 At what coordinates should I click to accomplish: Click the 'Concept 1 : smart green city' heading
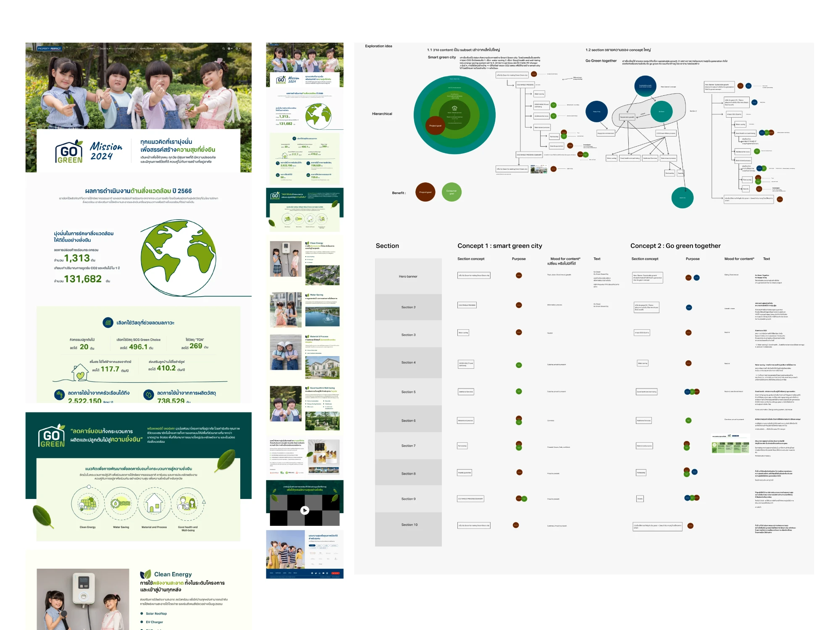[500, 246]
